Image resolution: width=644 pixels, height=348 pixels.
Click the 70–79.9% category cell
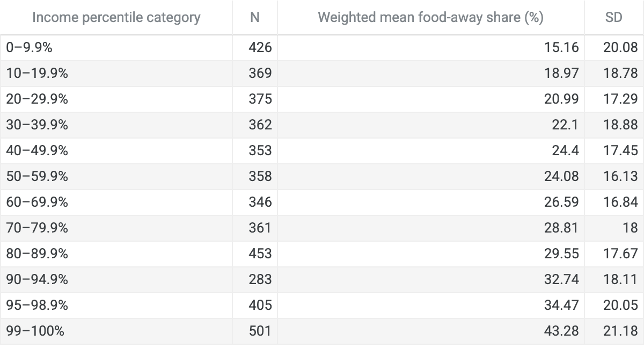click(x=116, y=228)
